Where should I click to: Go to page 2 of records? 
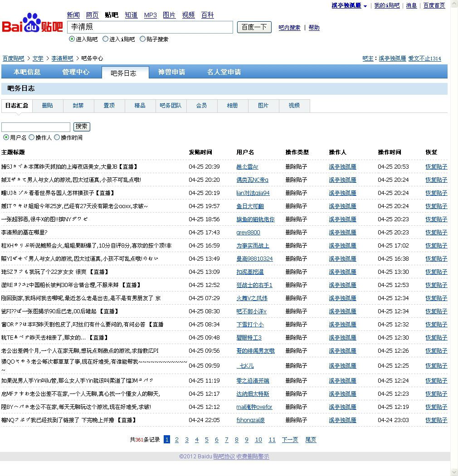tap(177, 440)
